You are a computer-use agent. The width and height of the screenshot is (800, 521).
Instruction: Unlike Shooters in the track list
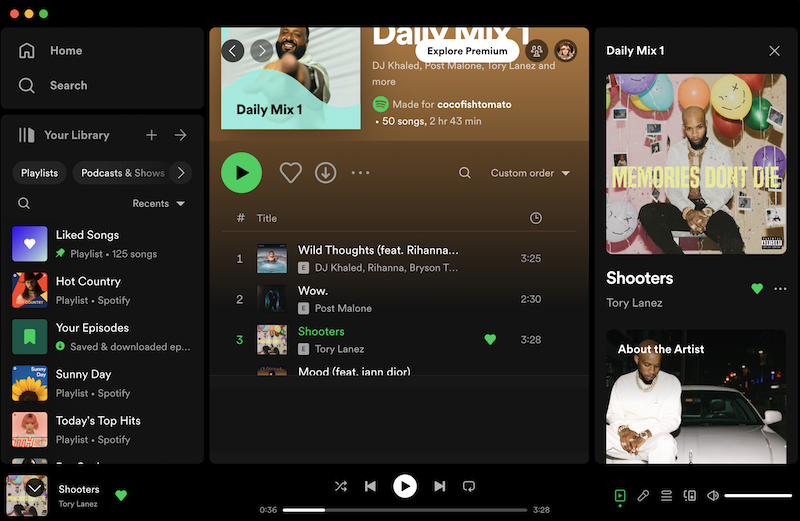point(490,340)
